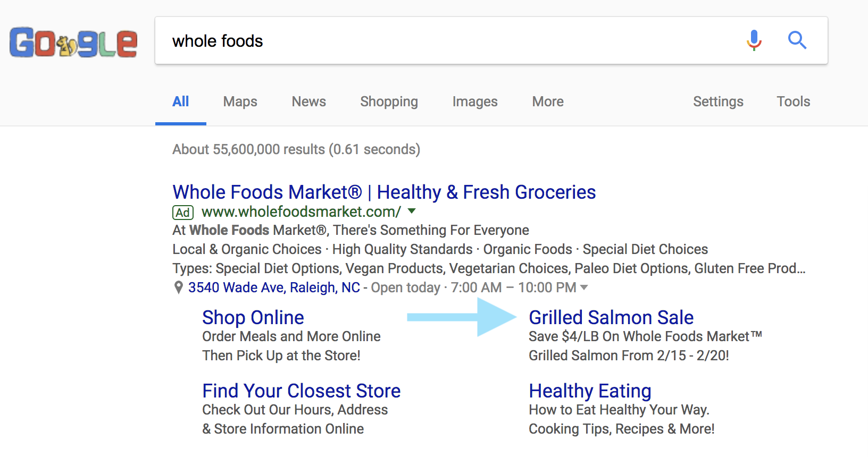This screenshot has height=457, width=868.
Task: Open the Shopping results tab
Action: pyautogui.click(x=389, y=101)
